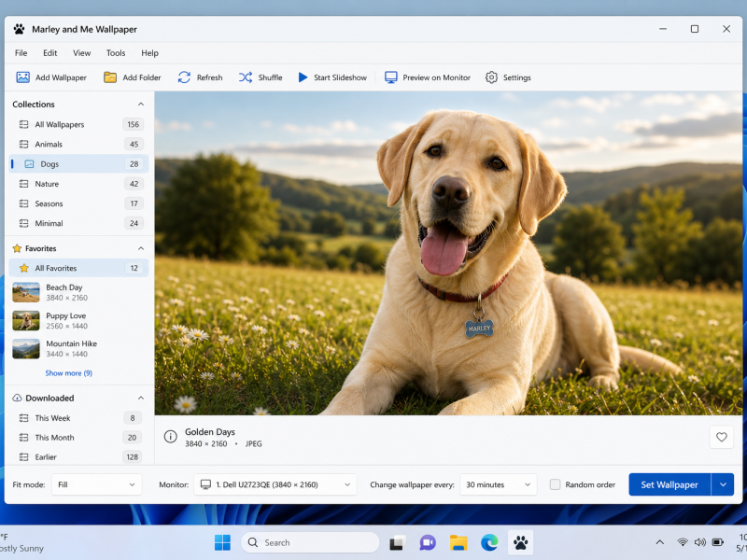
Task: Select the This Month downloads
Action: 78,437
